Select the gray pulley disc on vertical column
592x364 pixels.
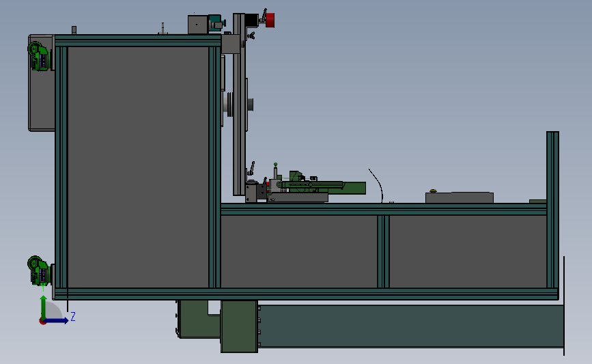[229, 104]
